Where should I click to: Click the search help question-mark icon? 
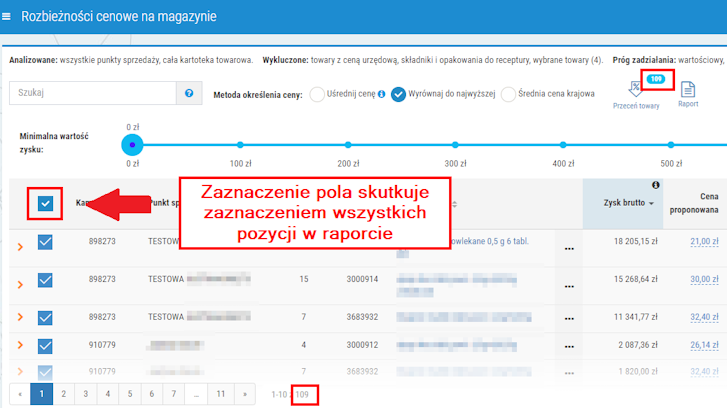click(188, 93)
